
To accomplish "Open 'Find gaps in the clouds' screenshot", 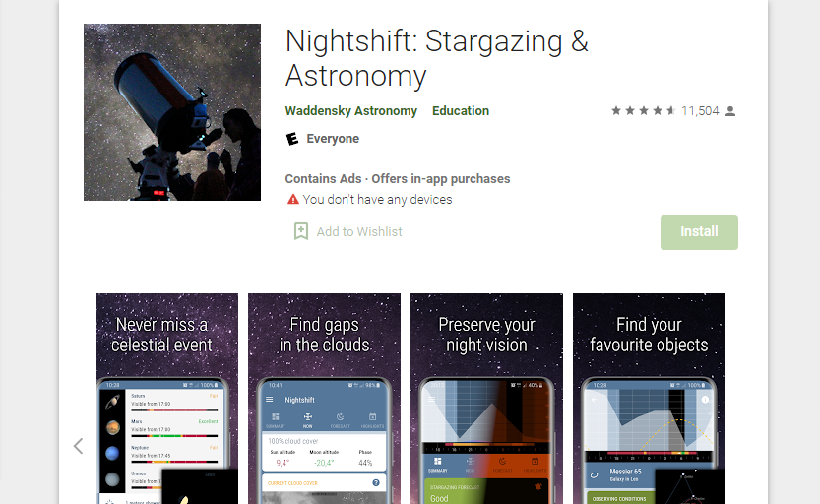I will 324,399.
